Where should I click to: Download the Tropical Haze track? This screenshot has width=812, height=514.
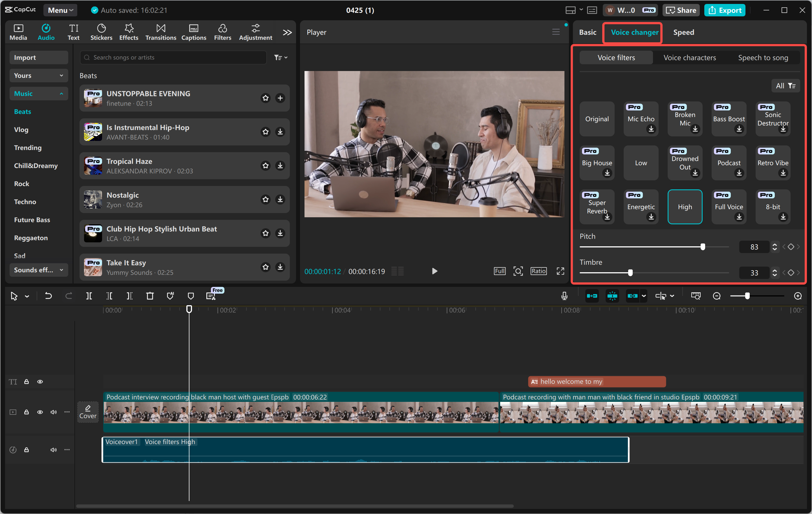tap(280, 165)
